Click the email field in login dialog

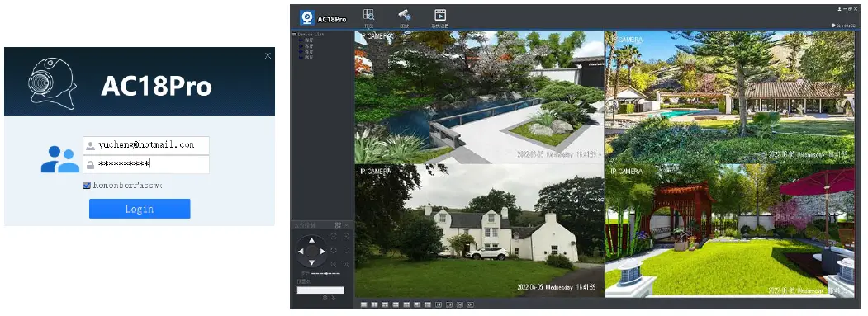point(146,145)
